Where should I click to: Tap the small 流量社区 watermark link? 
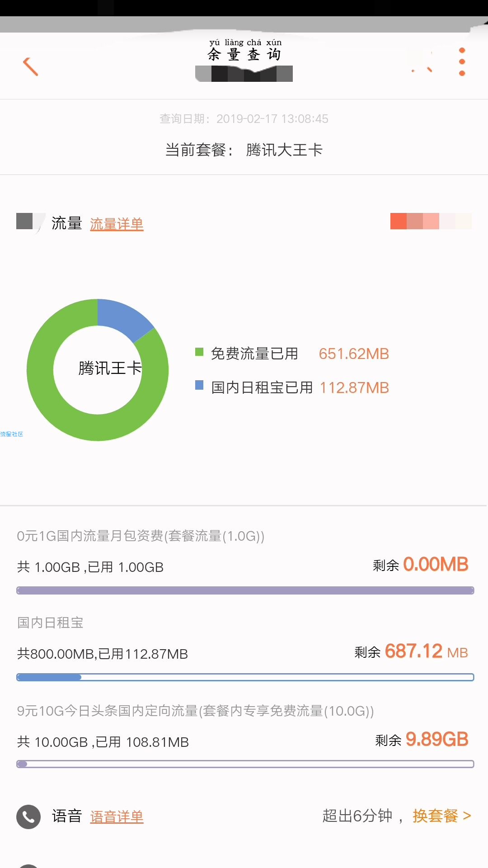point(12,434)
